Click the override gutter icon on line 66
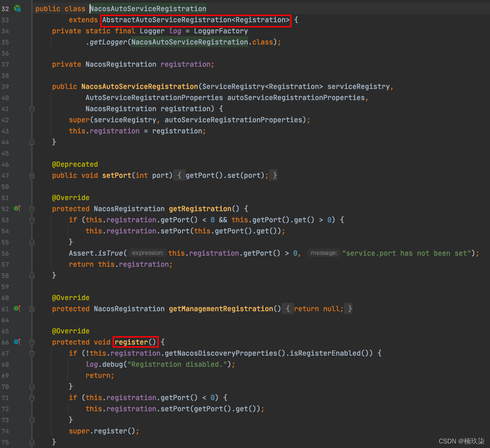Screen dimensions: 490x448 pos(17,342)
